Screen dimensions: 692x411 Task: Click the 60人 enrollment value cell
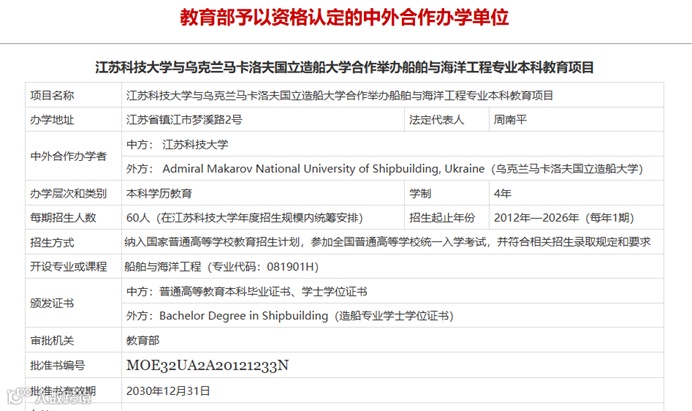click(x=263, y=218)
